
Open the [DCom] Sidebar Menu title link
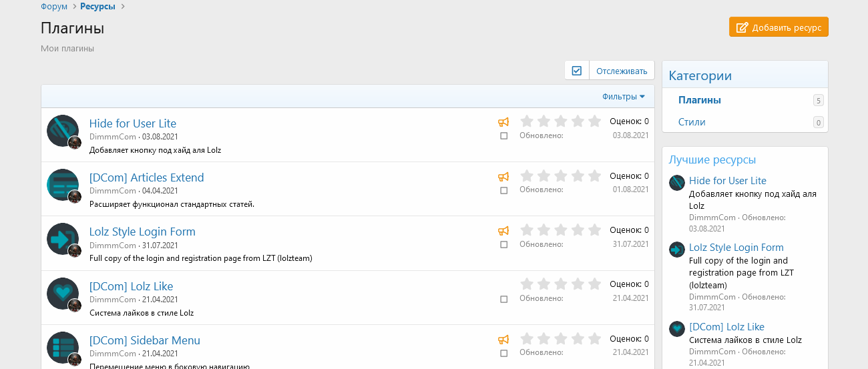pos(144,340)
